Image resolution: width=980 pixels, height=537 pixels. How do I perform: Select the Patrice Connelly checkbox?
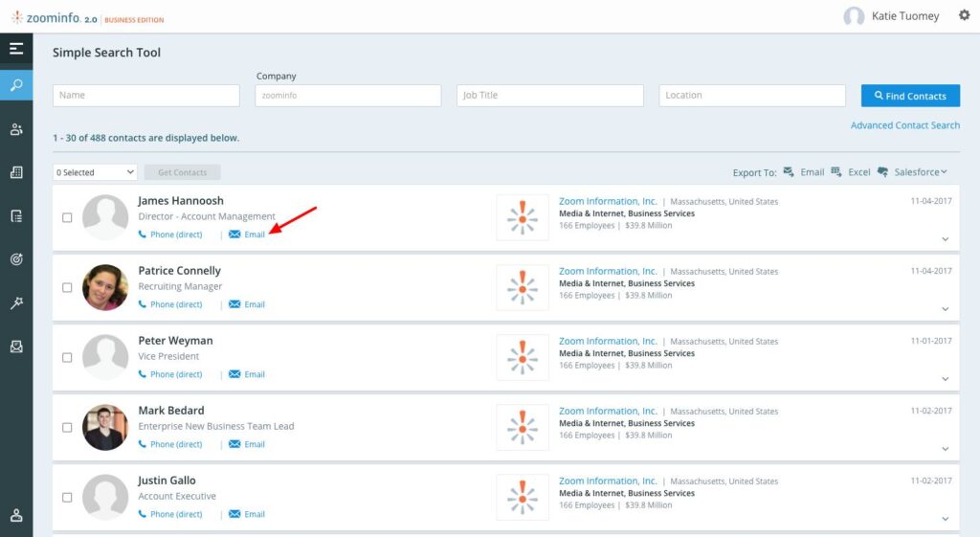[x=67, y=287]
